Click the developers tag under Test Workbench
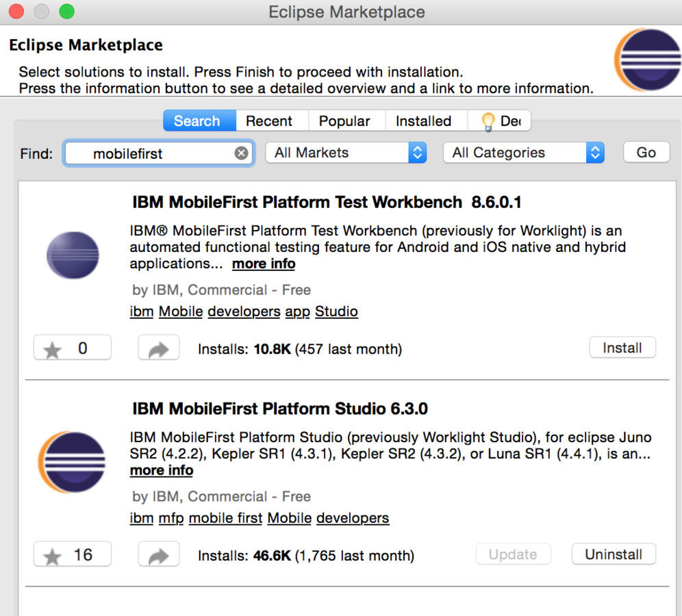 (x=244, y=311)
